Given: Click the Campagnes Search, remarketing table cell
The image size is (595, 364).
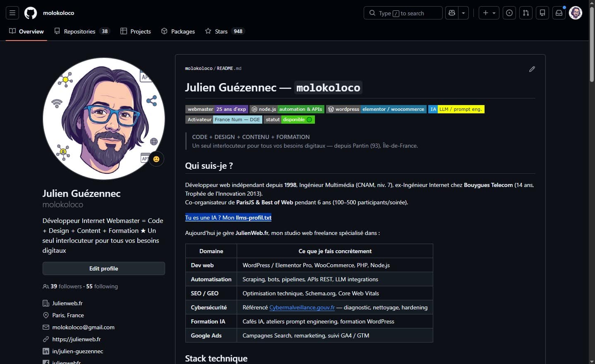Looking at the screenshot, I should [x=335, y=335].
